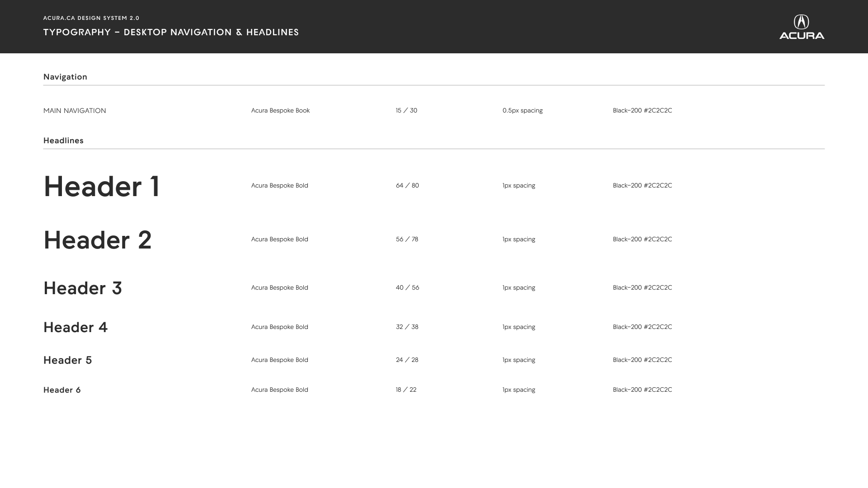Viewport: 868px width, 488px height.
Task: Click the MAIN NAVIGATION sample text
Action: [75, 111]
